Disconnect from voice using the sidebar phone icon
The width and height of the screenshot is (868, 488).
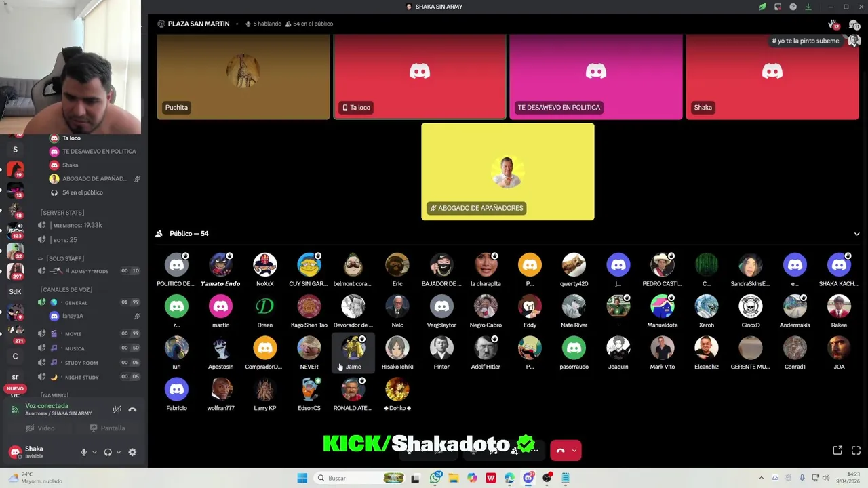coord(132,409)
